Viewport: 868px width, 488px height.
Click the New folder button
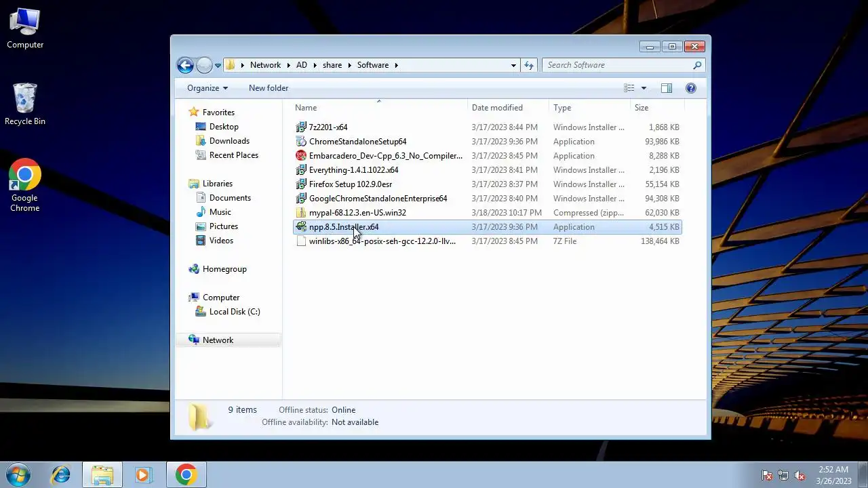pyautogui.click(x=269, y=88)
